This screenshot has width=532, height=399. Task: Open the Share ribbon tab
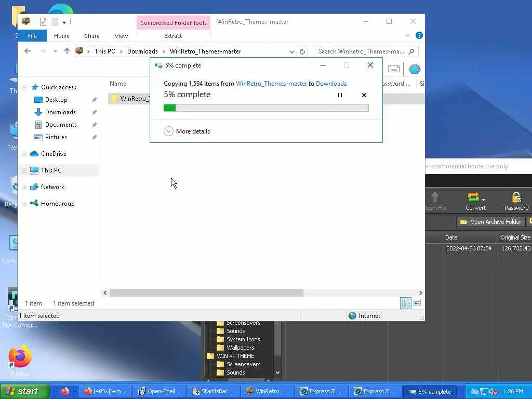coord(92,36)
